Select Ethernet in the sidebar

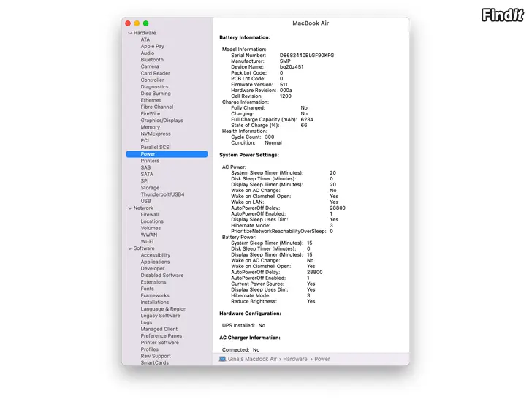coord(151,100)
